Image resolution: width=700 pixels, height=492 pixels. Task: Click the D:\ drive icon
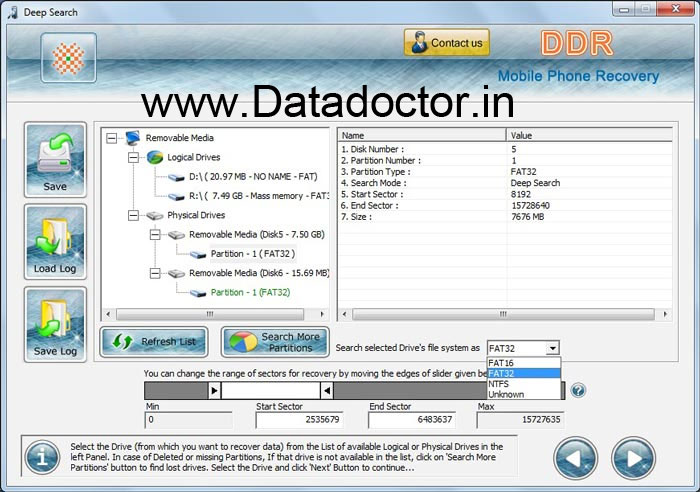[176, 178]
